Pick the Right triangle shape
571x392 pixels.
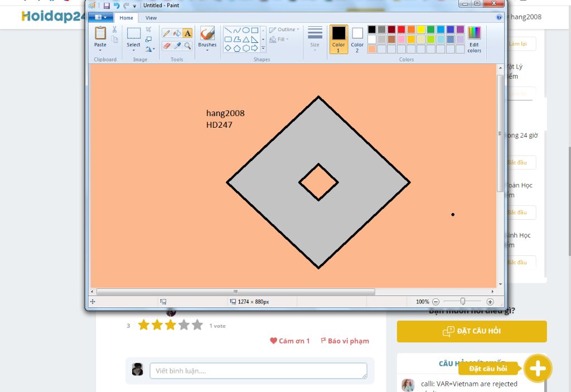point(254,40)
